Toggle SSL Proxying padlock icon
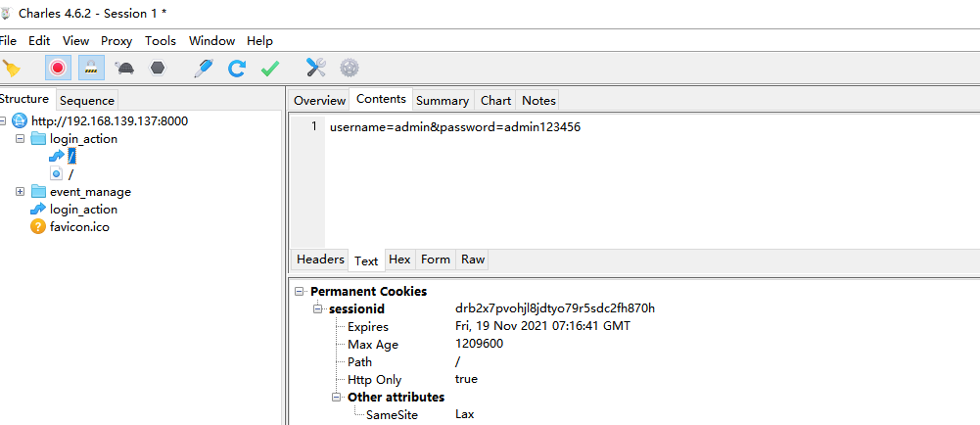This screenshot has height=425, width=980. (x=92, y=68)
